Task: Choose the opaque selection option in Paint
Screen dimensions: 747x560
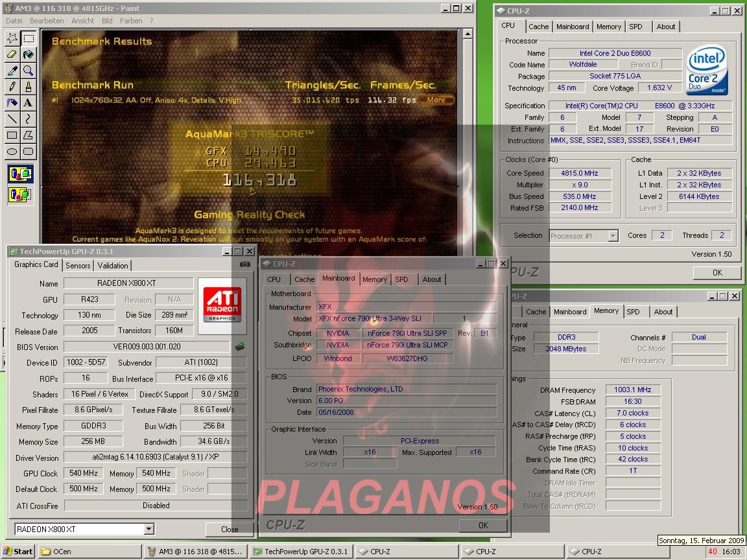Action: pos(21,174)
